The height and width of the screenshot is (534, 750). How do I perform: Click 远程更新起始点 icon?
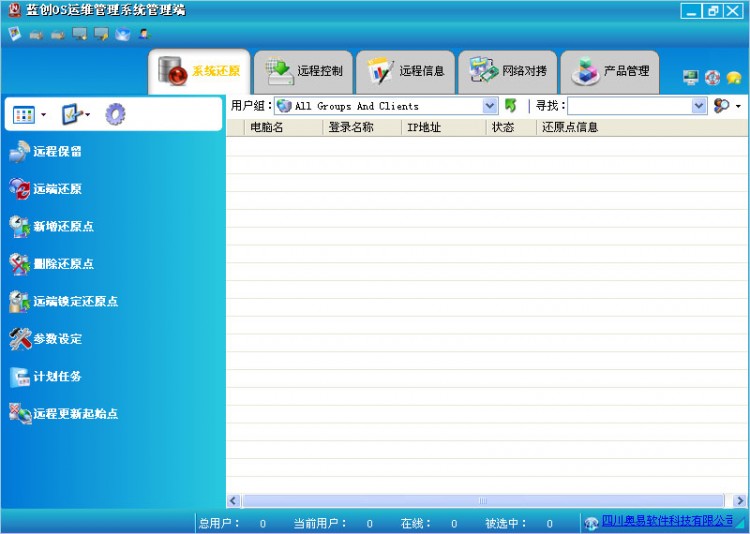tap(20, 413)
